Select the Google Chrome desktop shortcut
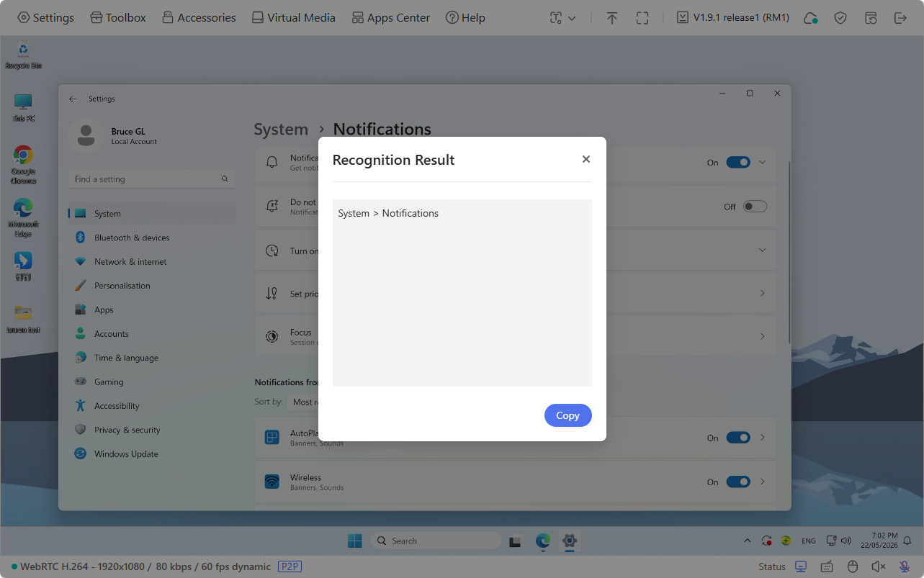 (23, 165)
